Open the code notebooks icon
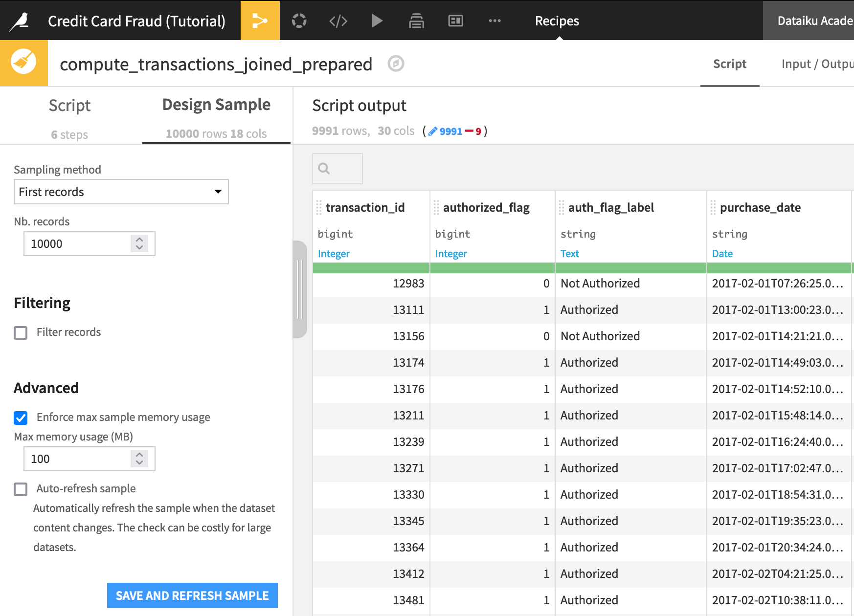Screen dimensions: 854x616 coord(338,21)
